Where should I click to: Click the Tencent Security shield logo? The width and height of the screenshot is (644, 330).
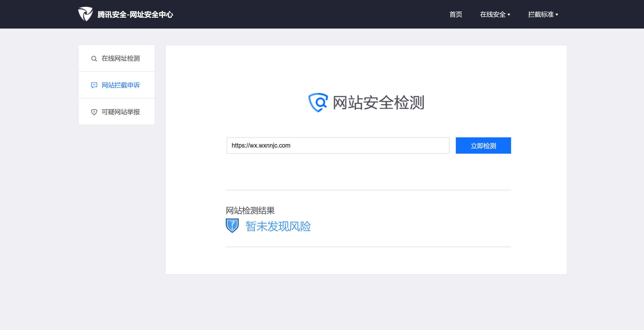click(85, 14)
